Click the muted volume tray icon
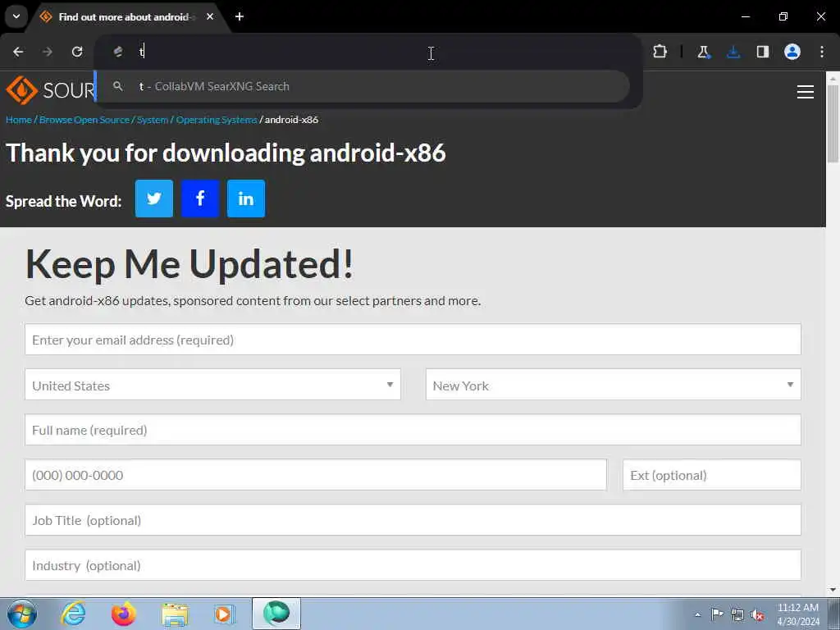This screenshot has width=840, height=630. pos(757,615)
